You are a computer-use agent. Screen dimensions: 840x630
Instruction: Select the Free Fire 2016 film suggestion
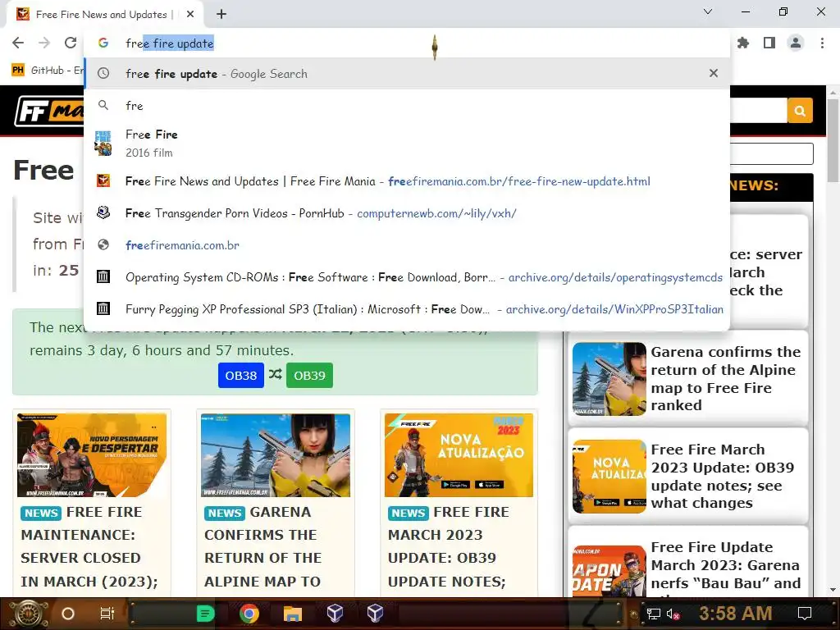click(x=407, y=143)
